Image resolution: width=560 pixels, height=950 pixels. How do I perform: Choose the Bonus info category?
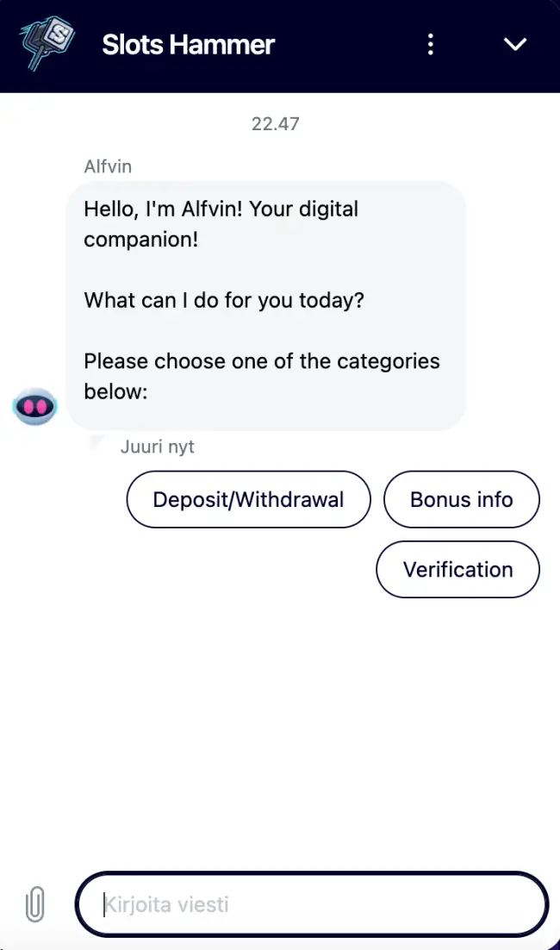(461, 499)
